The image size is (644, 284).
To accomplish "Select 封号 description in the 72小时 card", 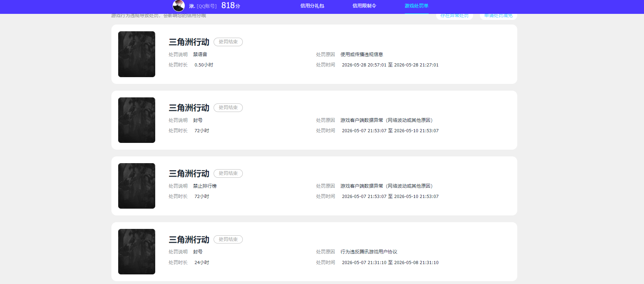I will (198, 120).
